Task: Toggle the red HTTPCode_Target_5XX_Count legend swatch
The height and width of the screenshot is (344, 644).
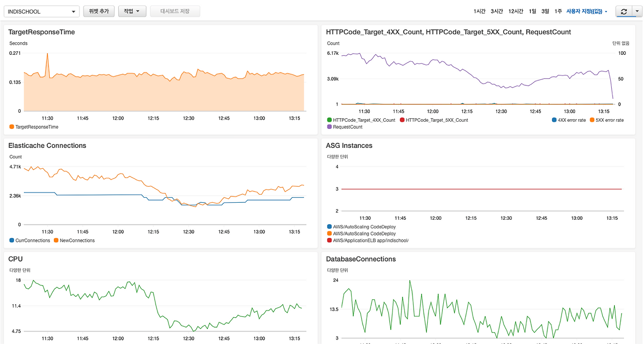Action: tap(402, 120)
